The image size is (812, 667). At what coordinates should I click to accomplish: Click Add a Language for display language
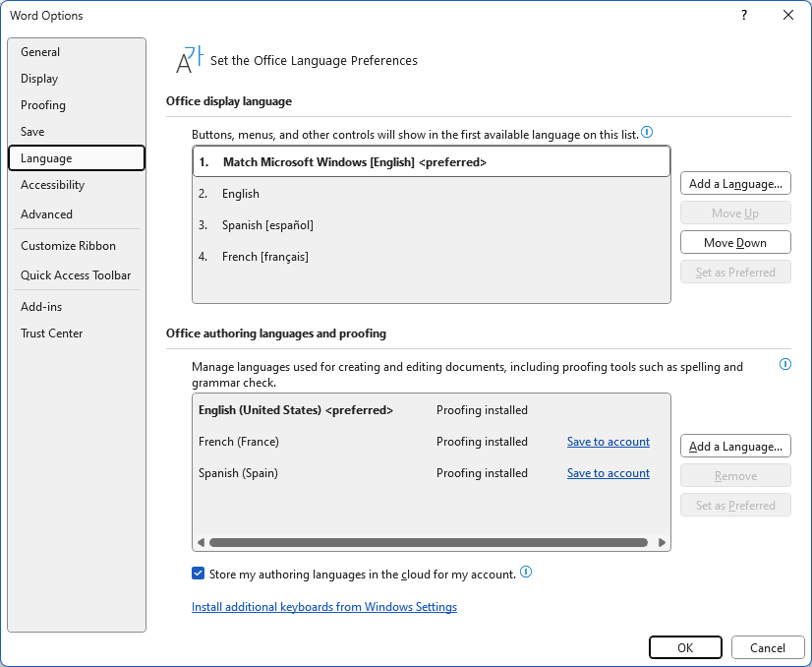click(x=735, y=183)
